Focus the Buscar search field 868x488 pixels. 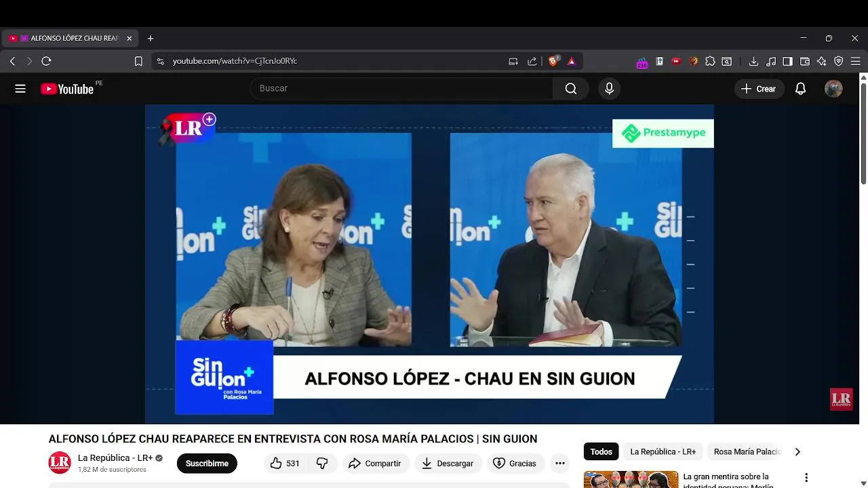pyautogui.click(x=402, y=89)
